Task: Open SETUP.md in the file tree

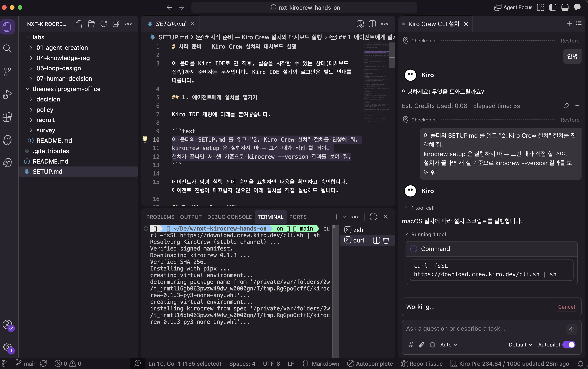Action: pyautogui.click(x=78, y=172)
